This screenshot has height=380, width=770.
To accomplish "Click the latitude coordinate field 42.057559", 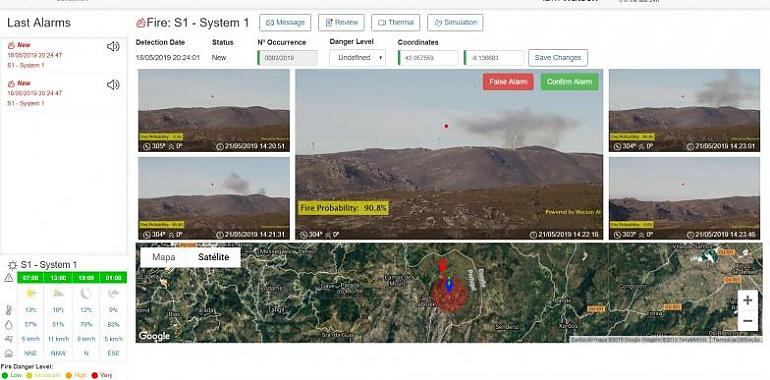I will pos(428,57).
